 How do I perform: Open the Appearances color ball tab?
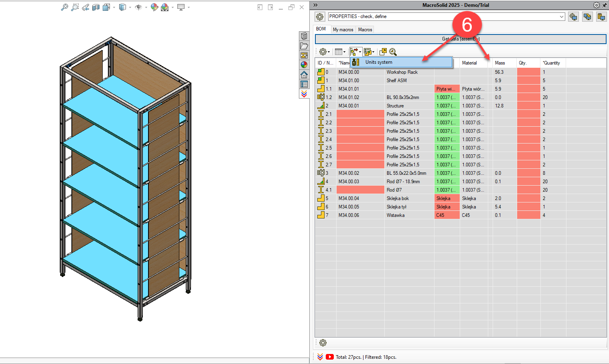[x=304, y=65]
